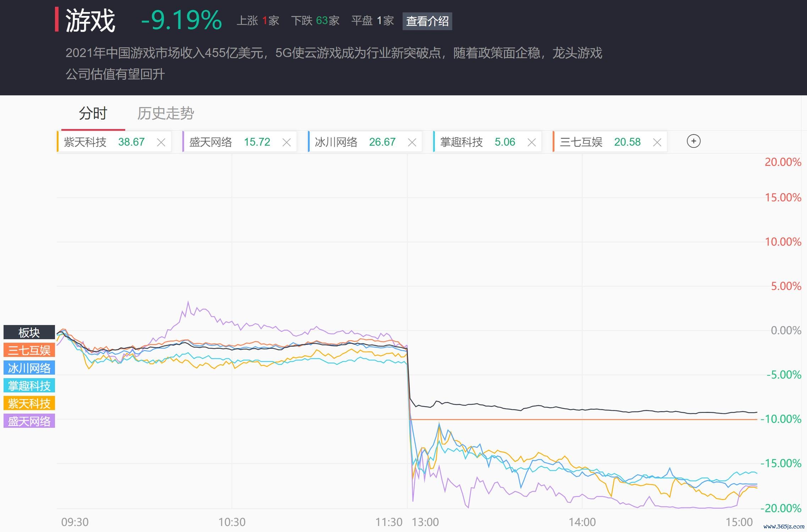
Task: Select the 紫天科技 38.67 stock chip
Action: [x=105, y=142]
